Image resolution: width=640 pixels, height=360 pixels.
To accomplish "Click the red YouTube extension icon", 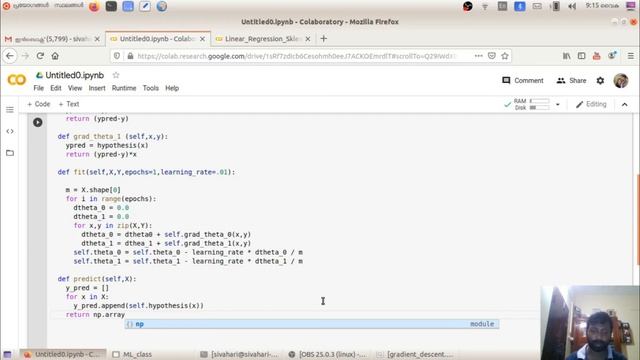I will point(596,56).
